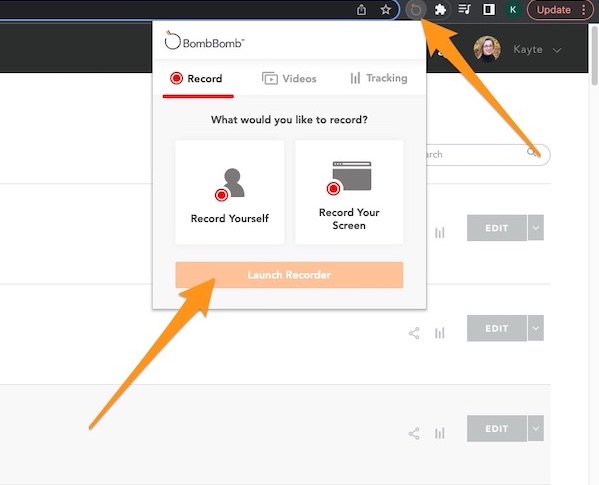Open tracking stats icon in third row
Image resolution: width=599 pixels, height=485 pixels.
coord(440,433)
